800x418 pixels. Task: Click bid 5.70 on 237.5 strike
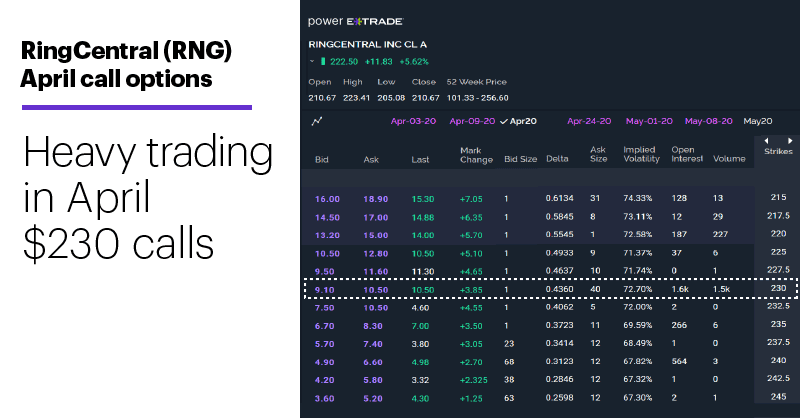(x=324, y=344)
